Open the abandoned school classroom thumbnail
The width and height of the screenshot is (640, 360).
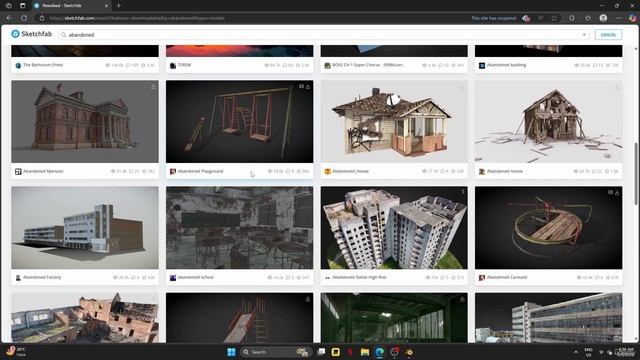click(240, 228)
